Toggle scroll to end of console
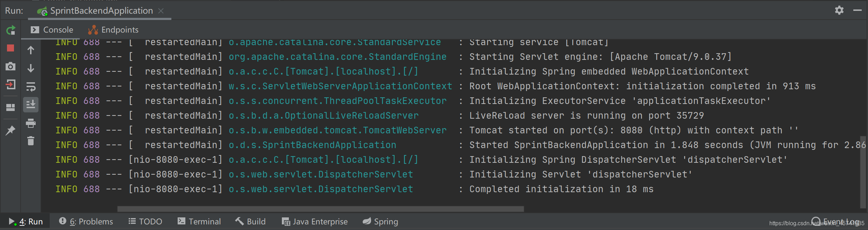868x230 pixels. (31, 105)
